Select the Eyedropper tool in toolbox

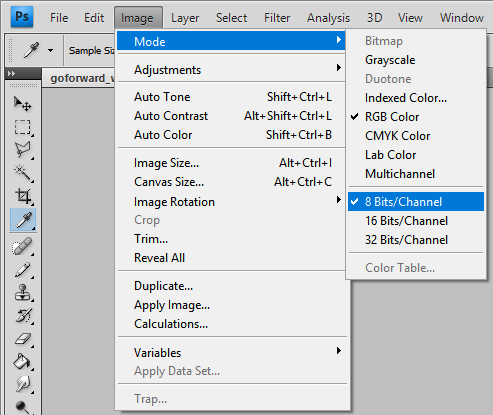click(23, 220)
